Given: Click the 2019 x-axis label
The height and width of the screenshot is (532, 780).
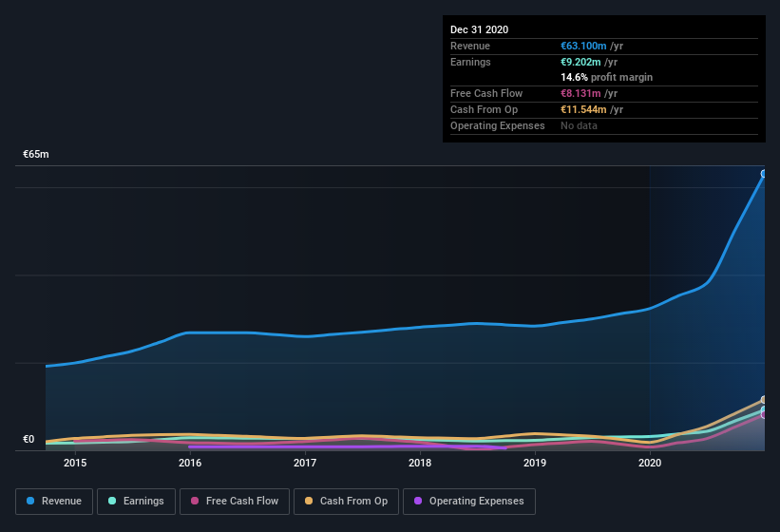Looking at the screenshot, I should (x=535, y=463).
